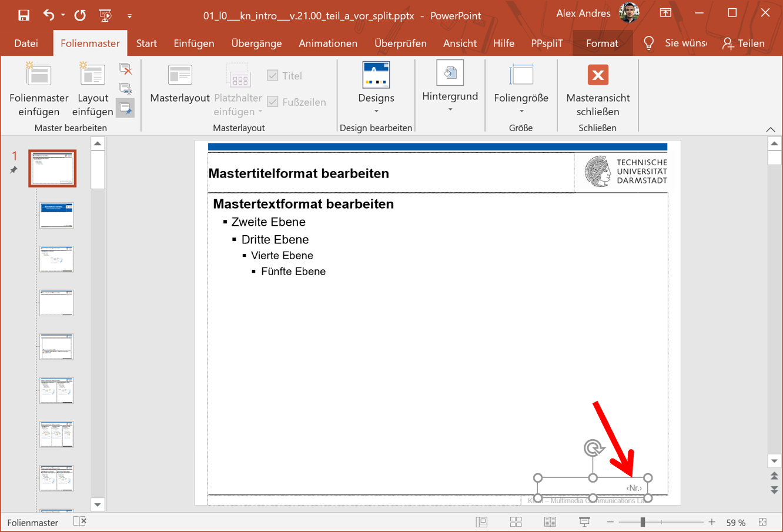Restore placeholders with the Masterlayout icon

tap(179, 82)
